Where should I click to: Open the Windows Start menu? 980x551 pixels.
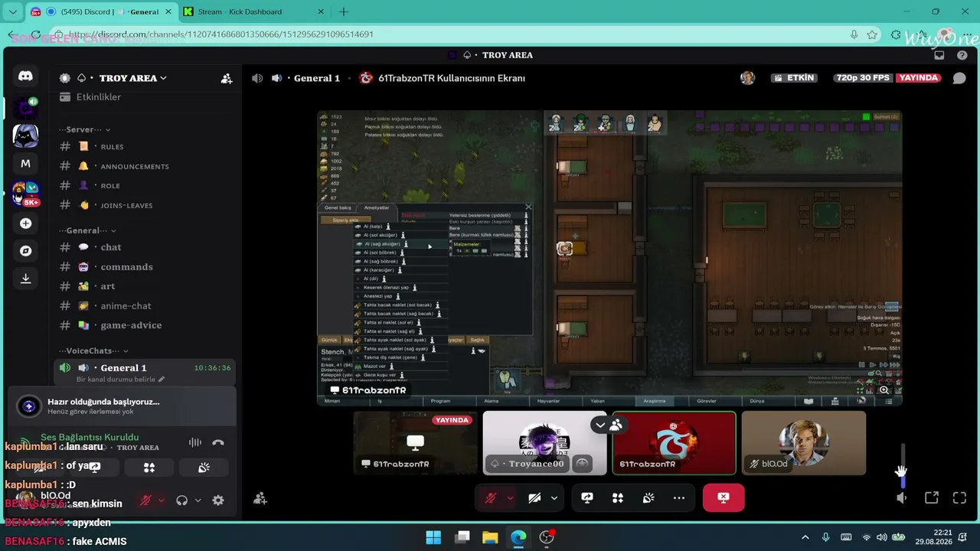(433, 537)
